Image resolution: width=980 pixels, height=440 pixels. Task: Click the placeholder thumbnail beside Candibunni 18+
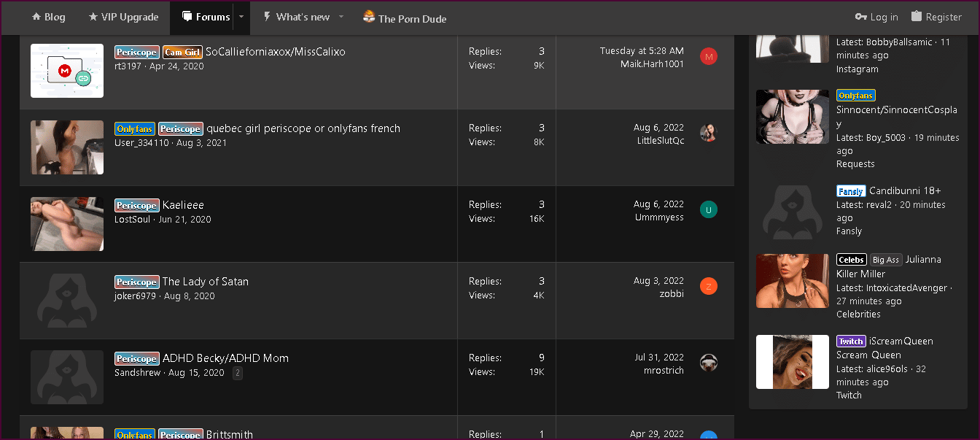793,212
